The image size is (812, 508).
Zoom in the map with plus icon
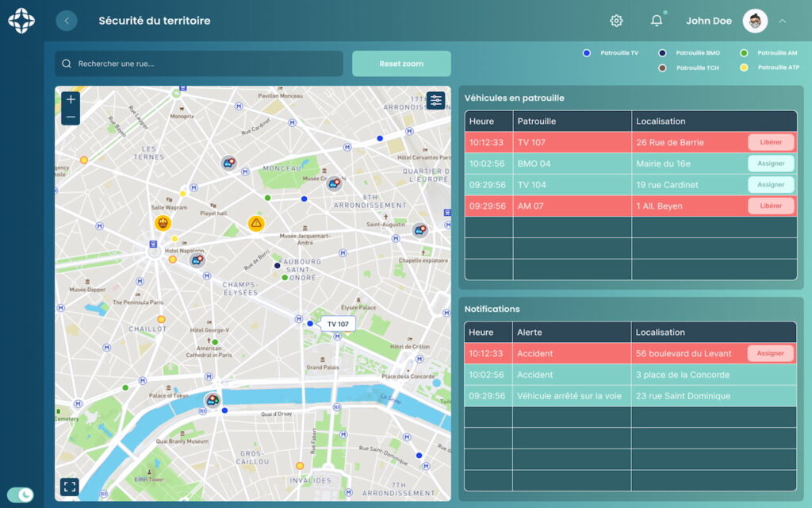pos(71,99)
